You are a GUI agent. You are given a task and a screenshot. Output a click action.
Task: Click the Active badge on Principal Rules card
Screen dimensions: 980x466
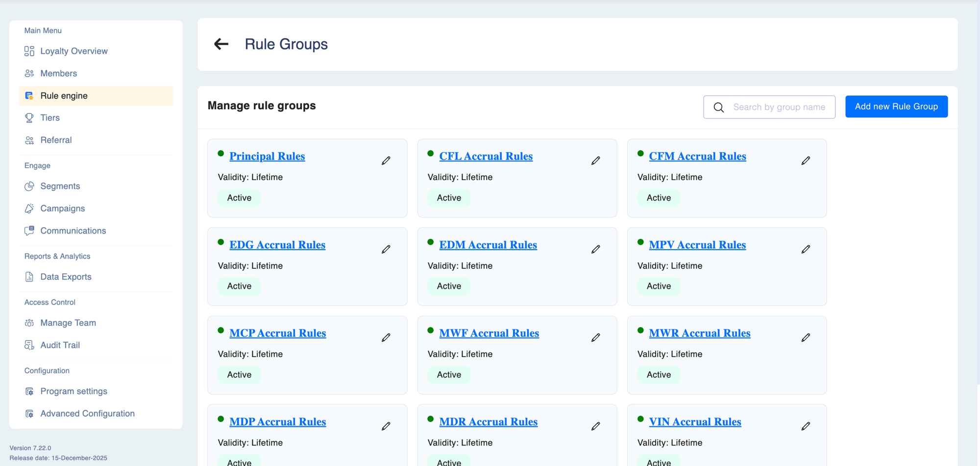click(x=239, y=198)
